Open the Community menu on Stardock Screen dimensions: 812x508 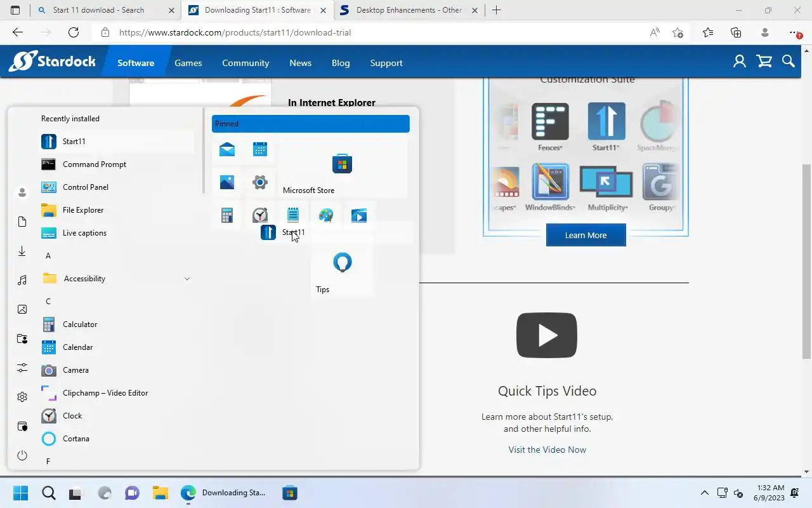click(x=246, y=63)
